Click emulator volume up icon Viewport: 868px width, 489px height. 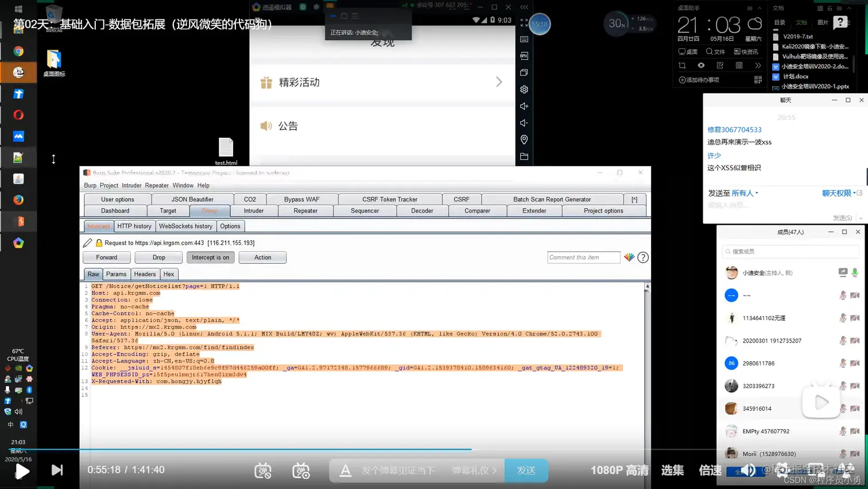point(524,106)
